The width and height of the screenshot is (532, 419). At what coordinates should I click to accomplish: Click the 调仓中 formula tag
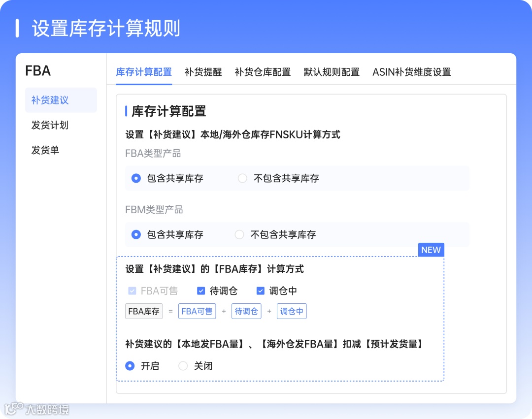click(292, 311)
